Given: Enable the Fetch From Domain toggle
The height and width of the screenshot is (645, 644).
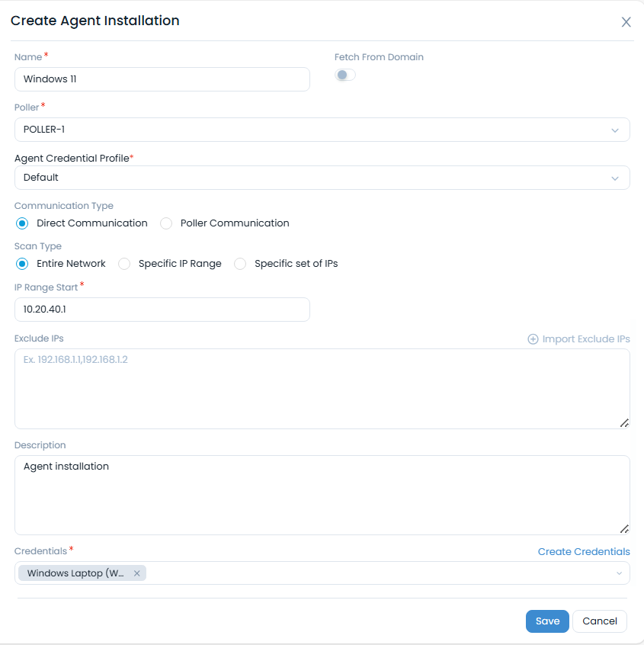Looking at the screenshot, I should point(344,75).
